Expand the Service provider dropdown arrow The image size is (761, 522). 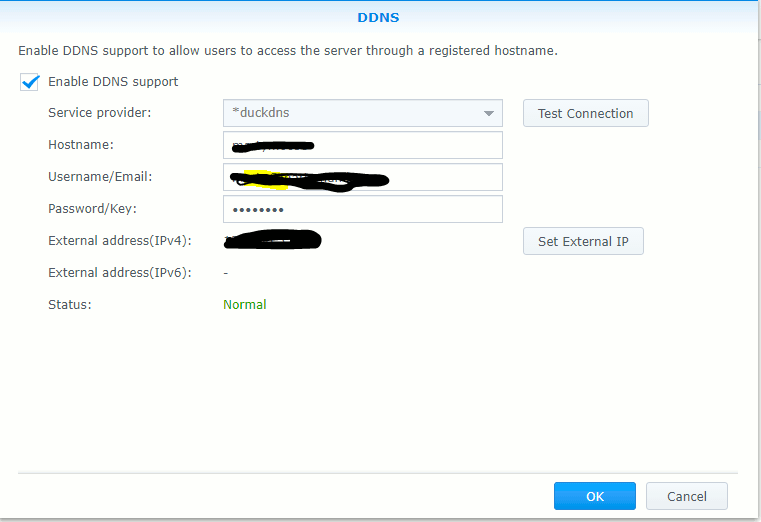(488, 113)
